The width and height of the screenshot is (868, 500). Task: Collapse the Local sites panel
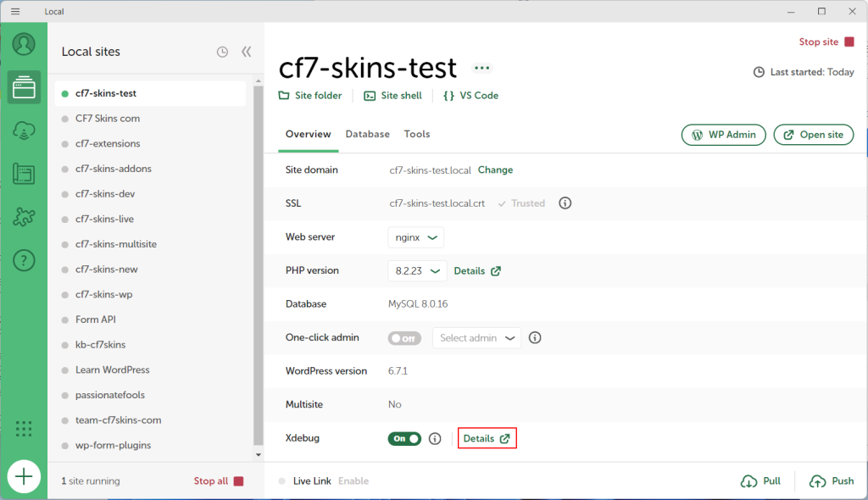(x=246, y=52)
